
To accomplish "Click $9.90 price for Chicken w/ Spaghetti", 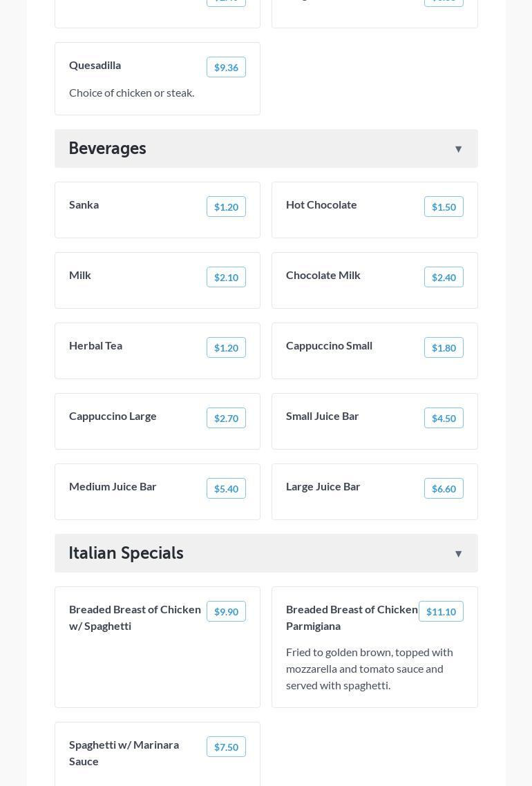I will (x=226, y=611).
